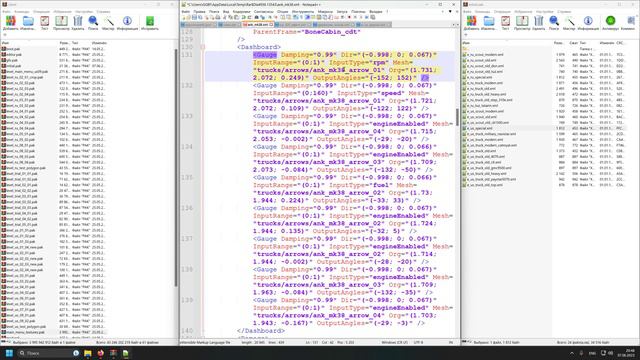Open File Explorer from taskbar
This screenshot has height=360, width=640.
(x=88, y=353)
